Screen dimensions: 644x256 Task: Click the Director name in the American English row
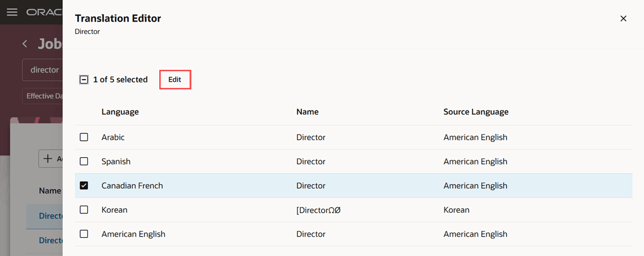coord(311,234)
